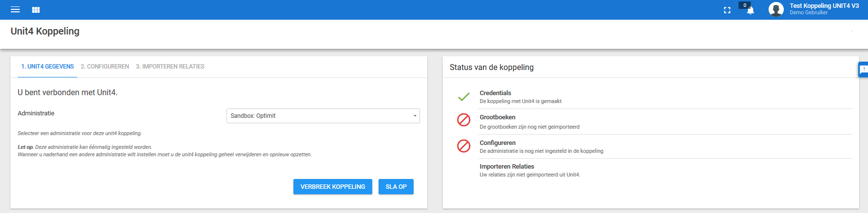Switch to 1. Unit4 Gegevens tab
This screenshot has width=868, height=213.
click(x=48, y=67)
